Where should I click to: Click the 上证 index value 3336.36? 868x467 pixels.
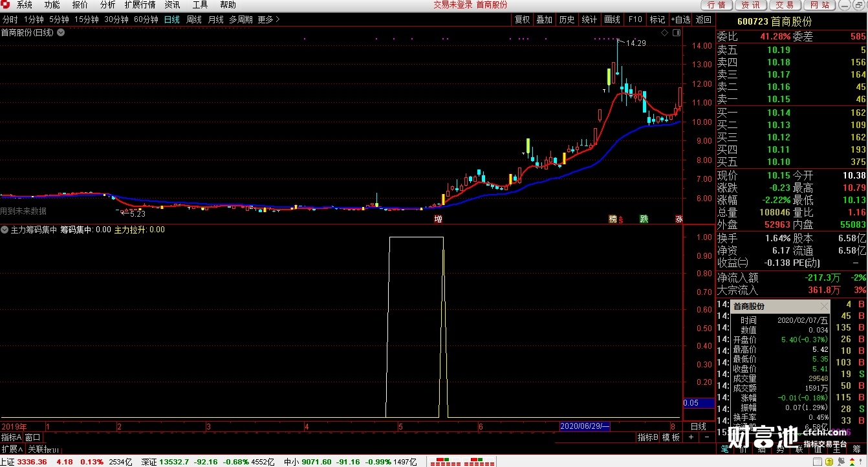[32, 462]
